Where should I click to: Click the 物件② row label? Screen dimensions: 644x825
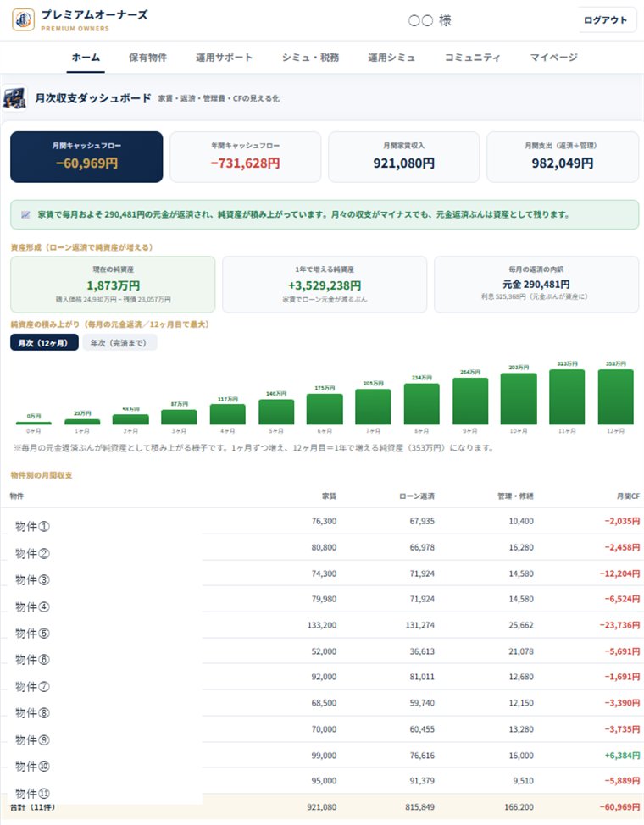[32, 553]
